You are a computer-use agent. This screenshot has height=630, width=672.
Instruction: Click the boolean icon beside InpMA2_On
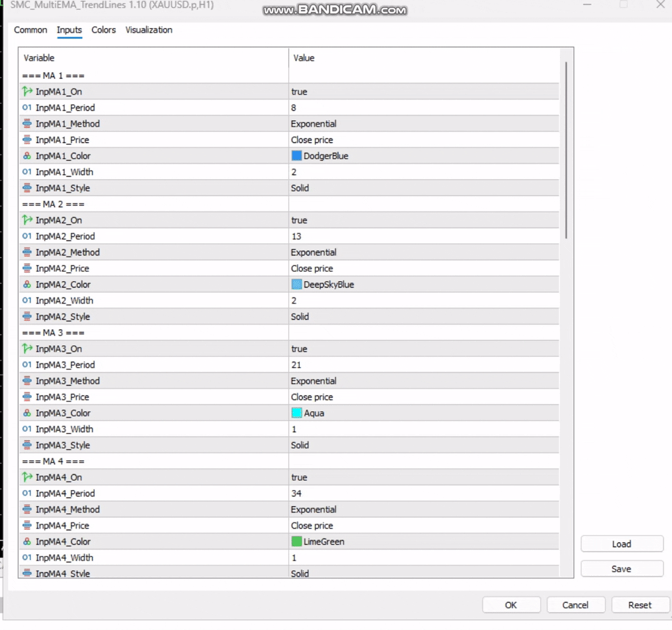[x=27, y=220]
